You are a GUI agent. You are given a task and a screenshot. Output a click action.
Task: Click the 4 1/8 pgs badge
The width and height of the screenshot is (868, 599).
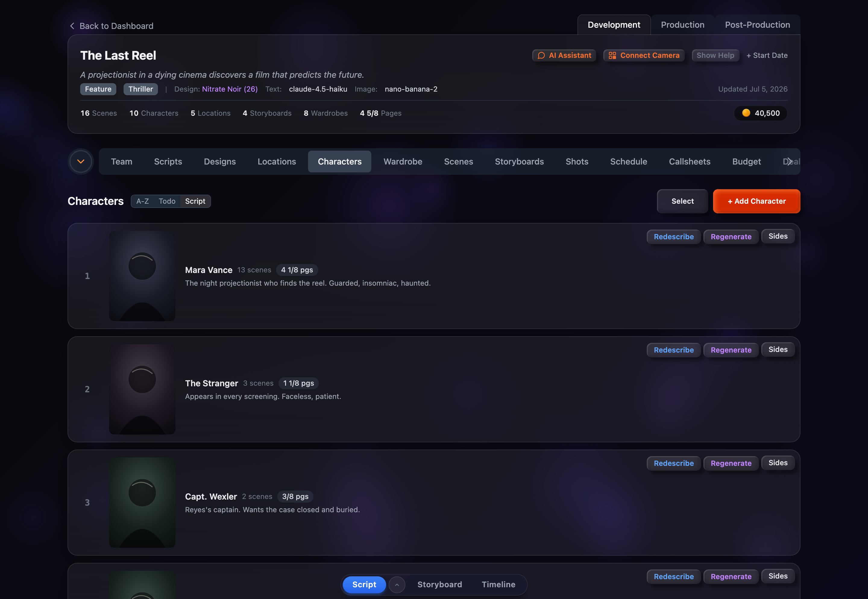click(297, 270)
